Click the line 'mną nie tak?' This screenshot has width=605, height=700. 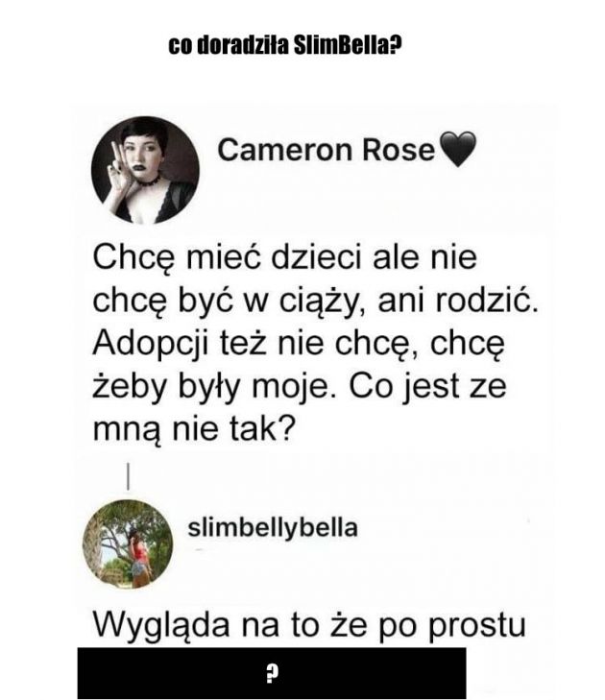pyautogui.click(x=194, y=430)
